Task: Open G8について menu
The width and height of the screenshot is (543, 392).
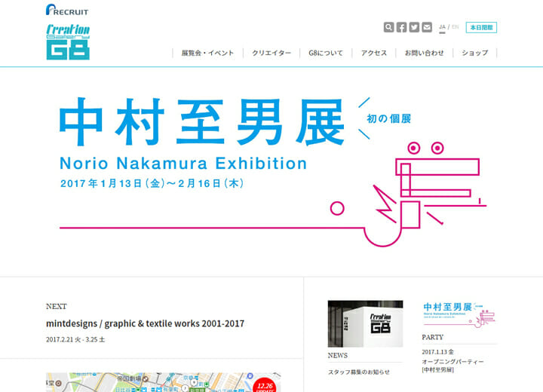Action: point(326,53)
